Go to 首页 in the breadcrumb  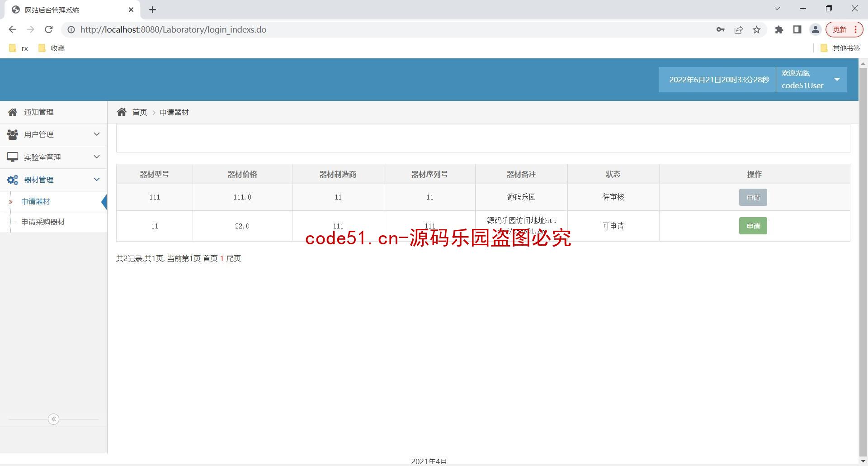pos(140,112)
